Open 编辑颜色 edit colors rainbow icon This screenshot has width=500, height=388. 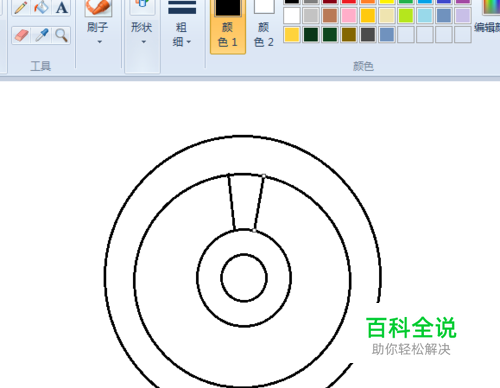(x=492, y=7)
